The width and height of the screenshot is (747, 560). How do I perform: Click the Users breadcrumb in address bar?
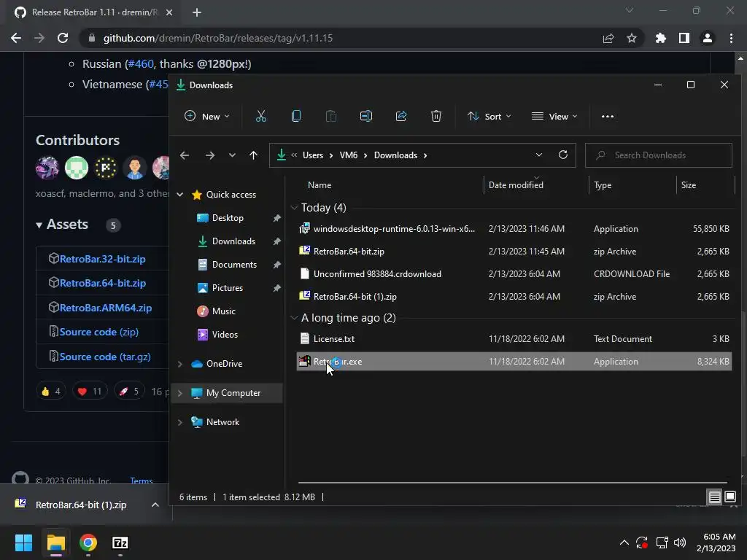point(313,155)
